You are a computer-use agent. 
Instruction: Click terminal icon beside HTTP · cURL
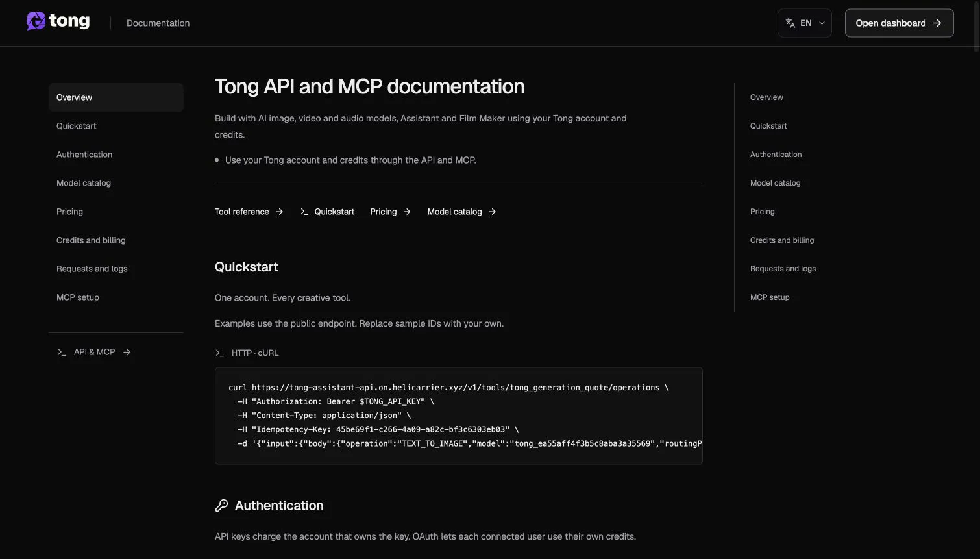219,353
